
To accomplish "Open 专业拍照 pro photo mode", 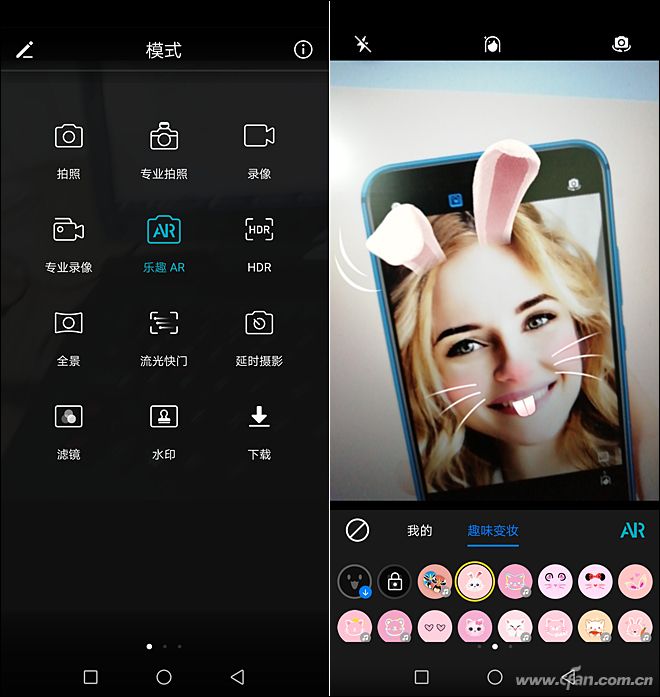I will pos(164,137).
